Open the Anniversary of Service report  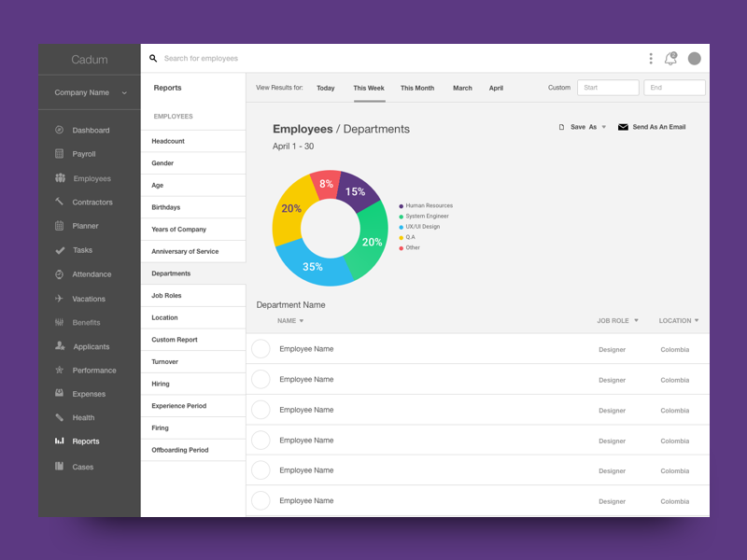[x=193, y=251]
